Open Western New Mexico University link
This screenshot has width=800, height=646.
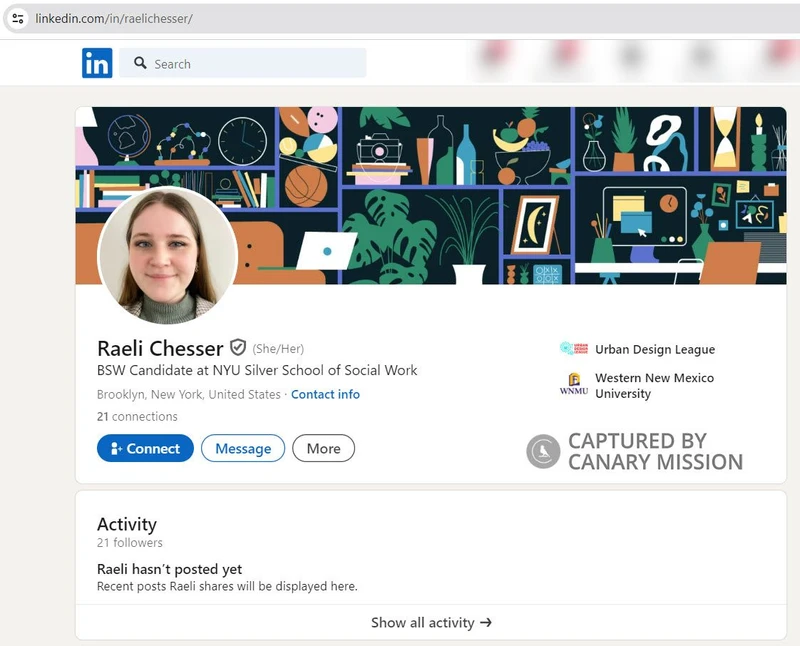click(655, 385)
